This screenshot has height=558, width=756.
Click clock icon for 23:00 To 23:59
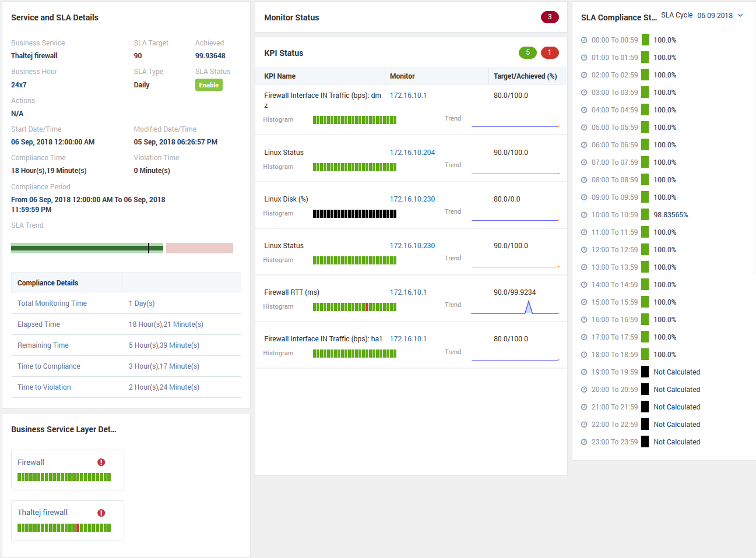pos(584,442)
